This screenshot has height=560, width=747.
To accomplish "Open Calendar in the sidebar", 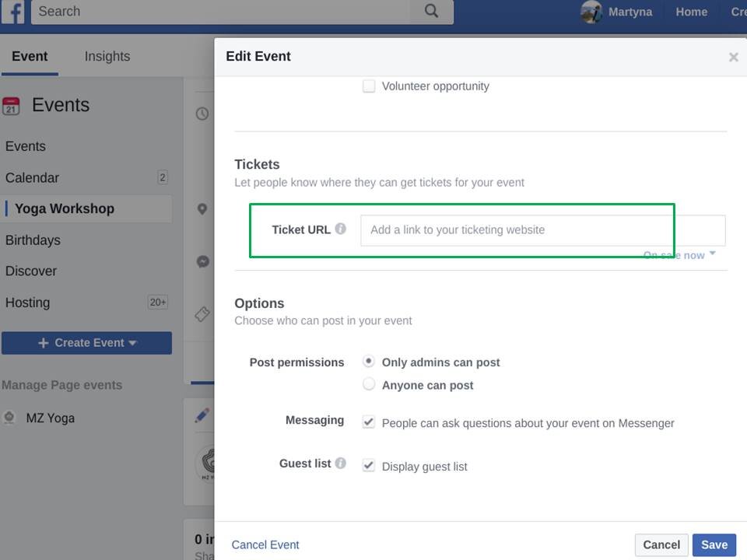I will point(33,178).
